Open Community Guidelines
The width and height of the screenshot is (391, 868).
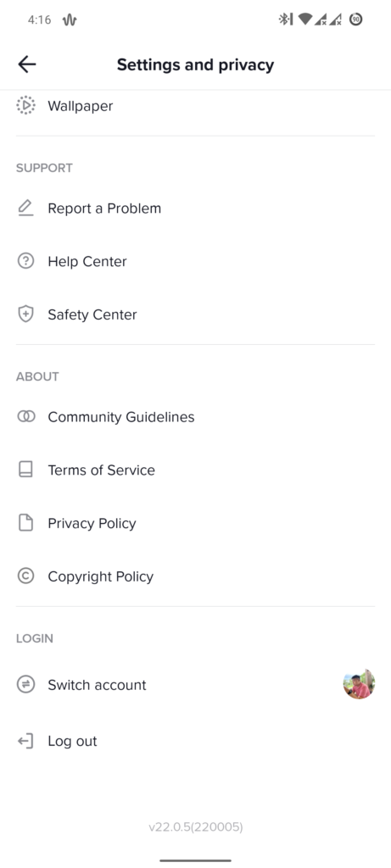(195, 417)
